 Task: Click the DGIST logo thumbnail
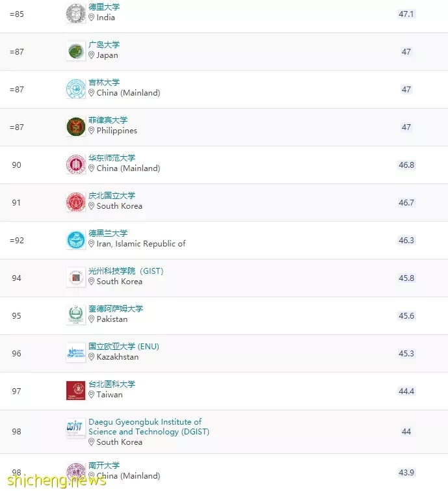[x=76, y=428]
